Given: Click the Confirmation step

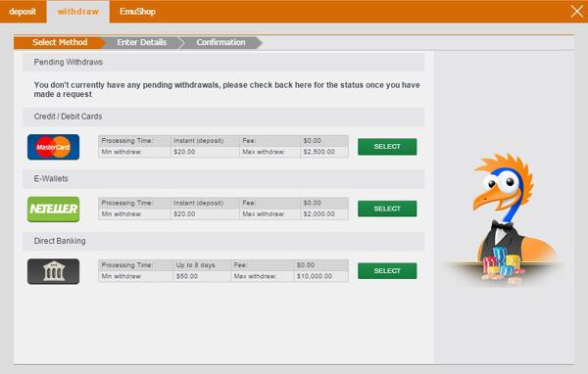Looking at the screenshot, I should (220, 42).
